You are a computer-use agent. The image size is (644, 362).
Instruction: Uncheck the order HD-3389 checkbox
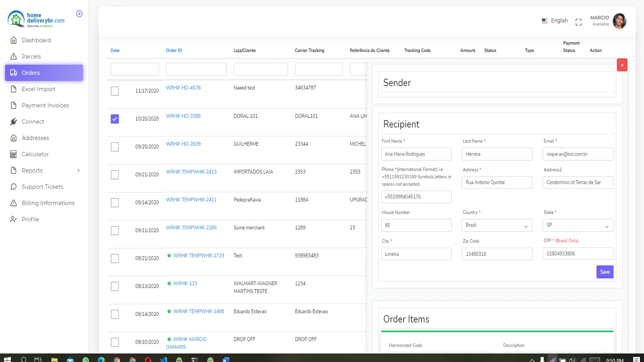click(115, 119)
